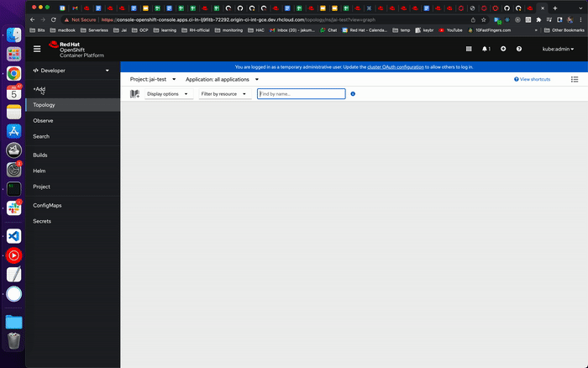Bookmark this page with star icon
The height and width of the screenshot is (368, 588).
coord(484,19)
